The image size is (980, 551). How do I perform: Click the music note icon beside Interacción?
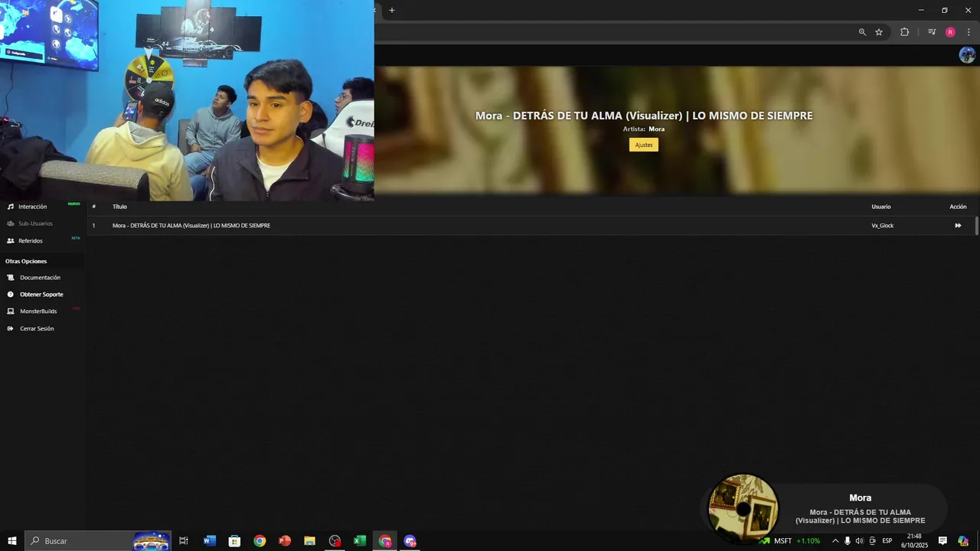click(11, 207)
